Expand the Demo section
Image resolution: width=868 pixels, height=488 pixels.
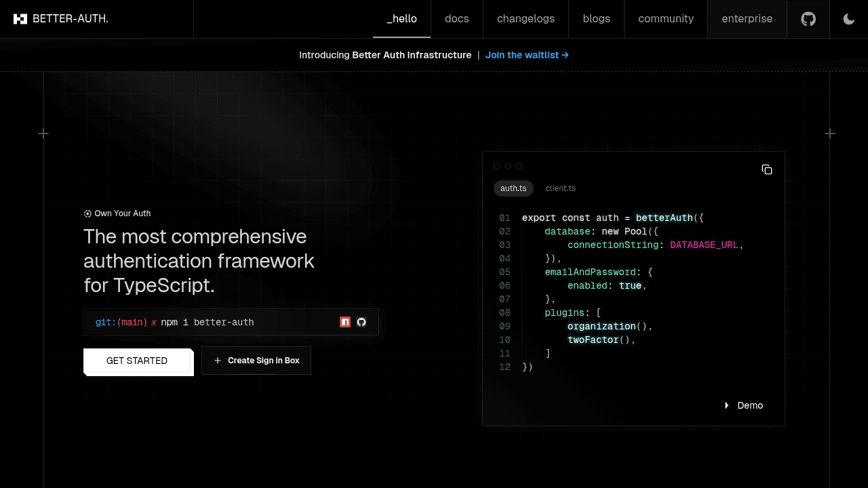tap(744, 405)
